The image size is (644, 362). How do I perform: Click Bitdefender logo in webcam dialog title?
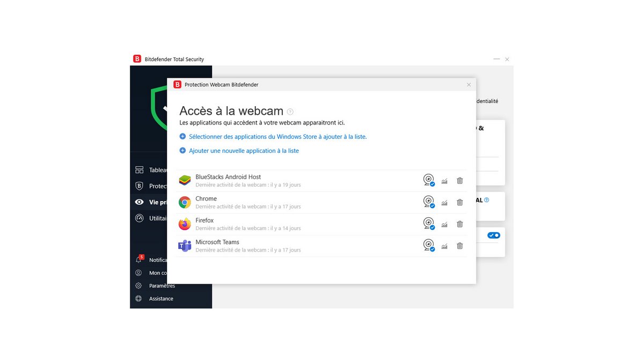point(177,84)
